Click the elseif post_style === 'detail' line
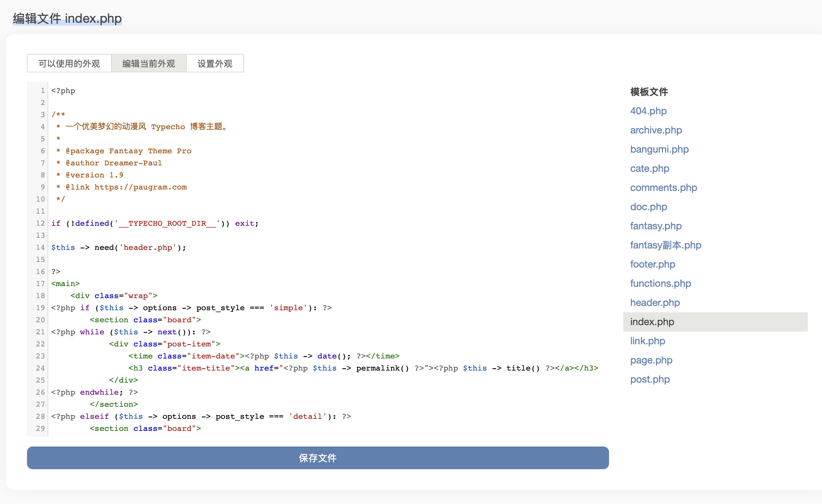This screenshot has width=822, height=504. tap(201, 416)
